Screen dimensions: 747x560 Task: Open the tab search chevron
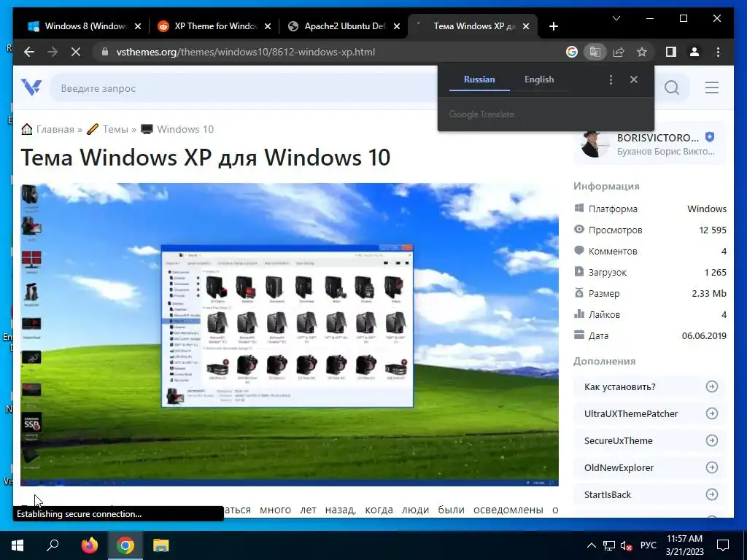click(x=616, y=18)
